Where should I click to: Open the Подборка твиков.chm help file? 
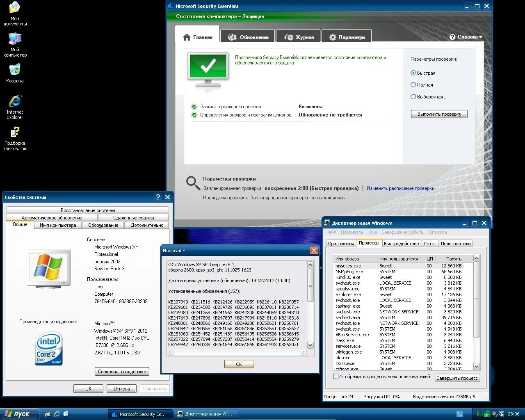pos(15,138)
